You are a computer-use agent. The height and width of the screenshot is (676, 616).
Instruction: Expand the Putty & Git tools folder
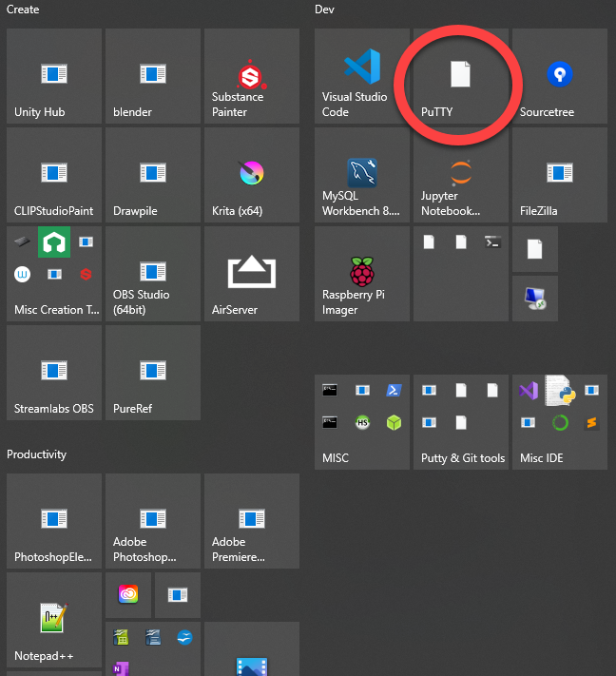pos(461,422)
